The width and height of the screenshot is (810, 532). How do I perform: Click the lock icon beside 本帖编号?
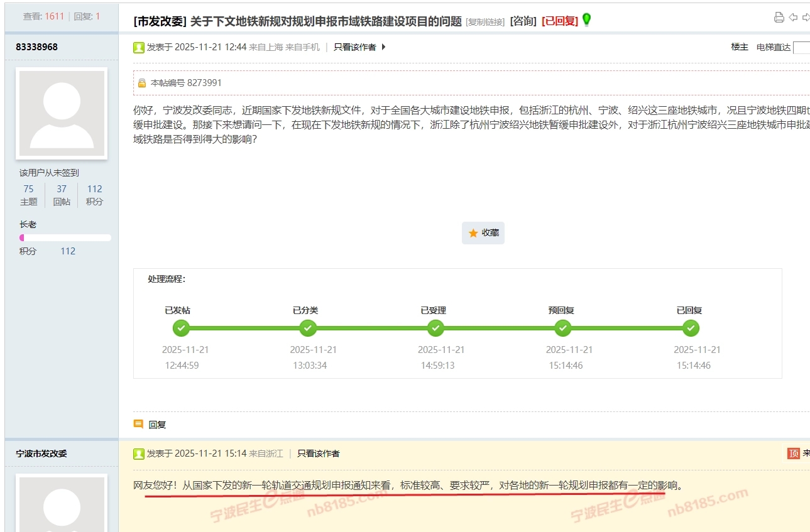tap(142, 83)
